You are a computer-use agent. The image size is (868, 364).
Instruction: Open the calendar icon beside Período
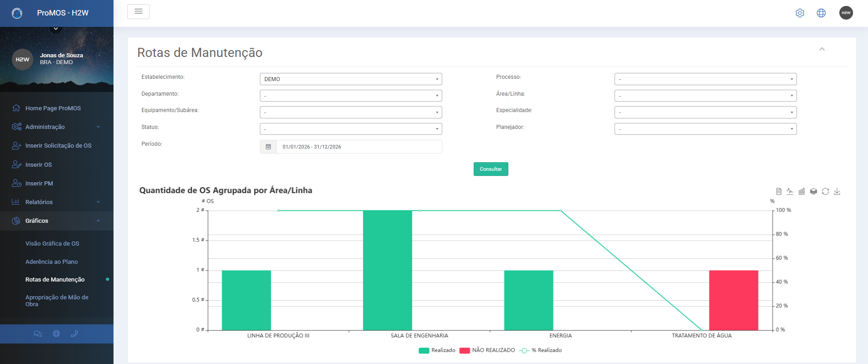pyautogui.click(x=268, y=147)
